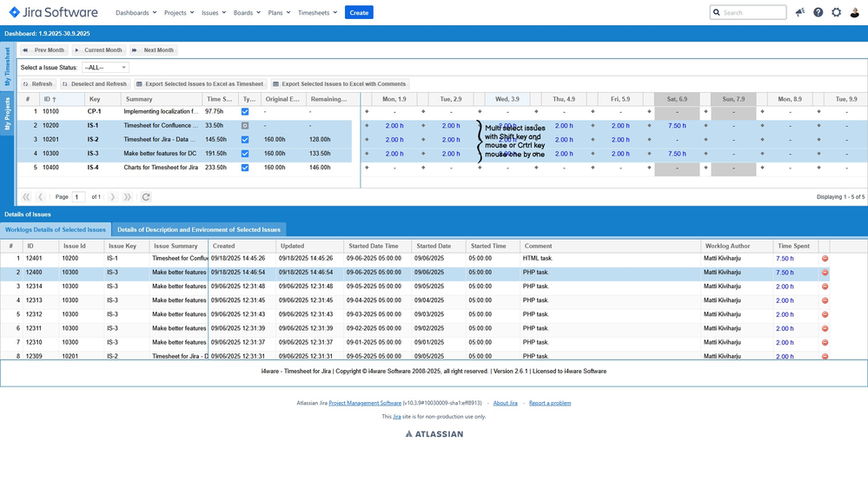The height and width of the screenshot is (488, 868).
Task: Go to the next page arrow
Action: pyautogui.click(x=112, y=197)
